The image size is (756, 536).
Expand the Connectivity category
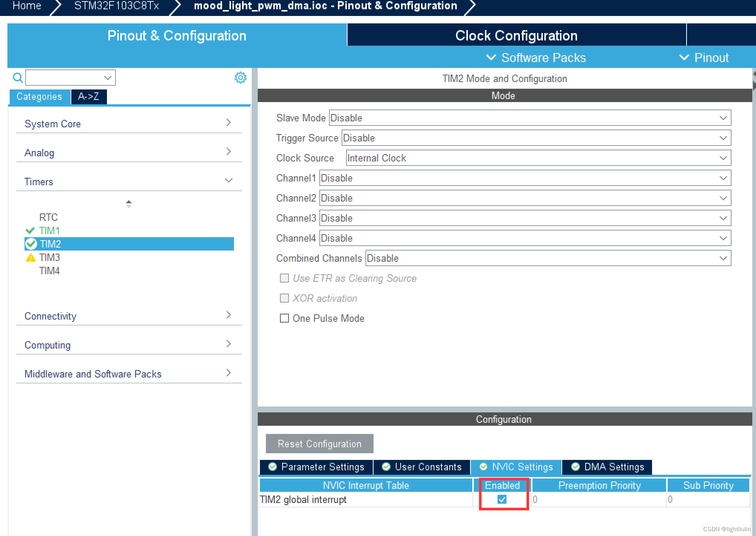pyautogui.click(x=129, y=316)
